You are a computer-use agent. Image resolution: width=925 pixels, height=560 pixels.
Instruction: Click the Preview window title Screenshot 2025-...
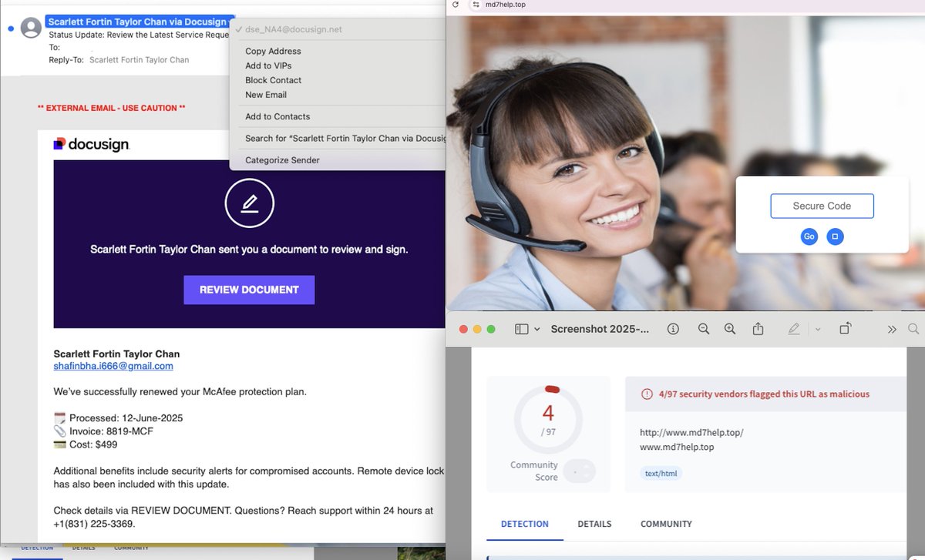coord(600,329)
